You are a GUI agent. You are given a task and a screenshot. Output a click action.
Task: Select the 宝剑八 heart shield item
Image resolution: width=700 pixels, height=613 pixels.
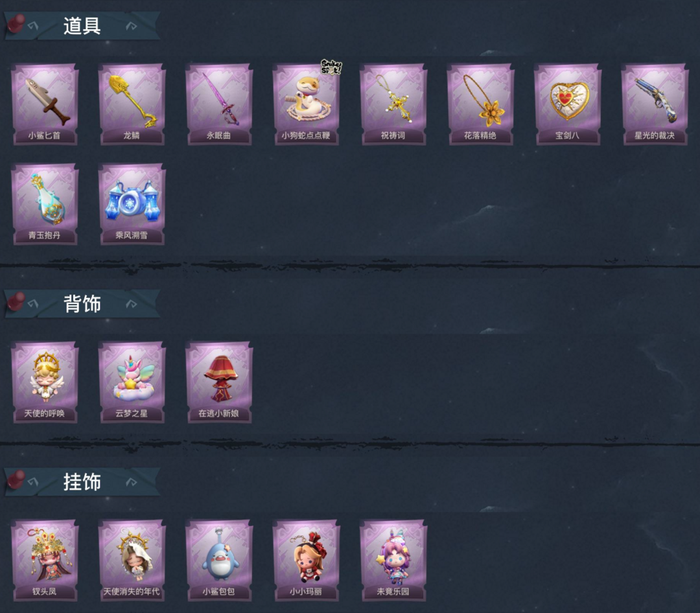(567, 104)
